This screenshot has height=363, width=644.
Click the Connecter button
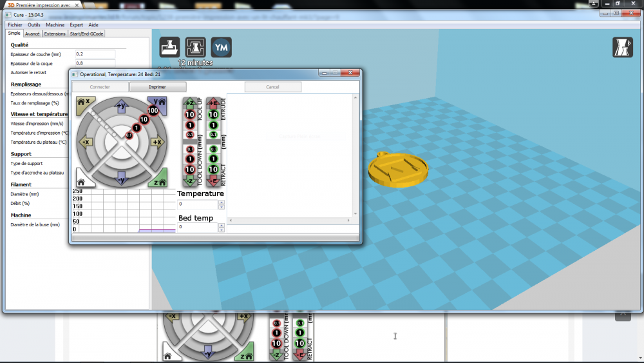[x=100, y=87]
